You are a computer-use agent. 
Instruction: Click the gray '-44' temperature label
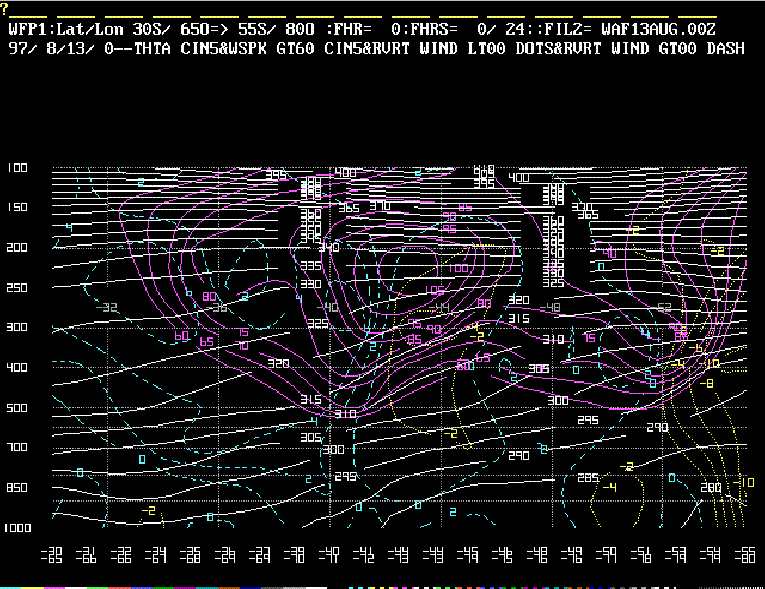tap(439, 307)
